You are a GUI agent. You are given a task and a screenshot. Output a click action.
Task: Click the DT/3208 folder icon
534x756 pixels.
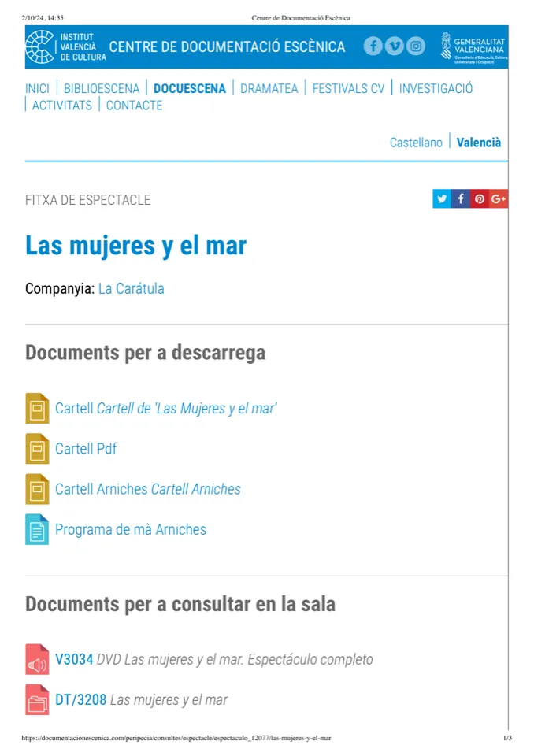pos(37,700)
